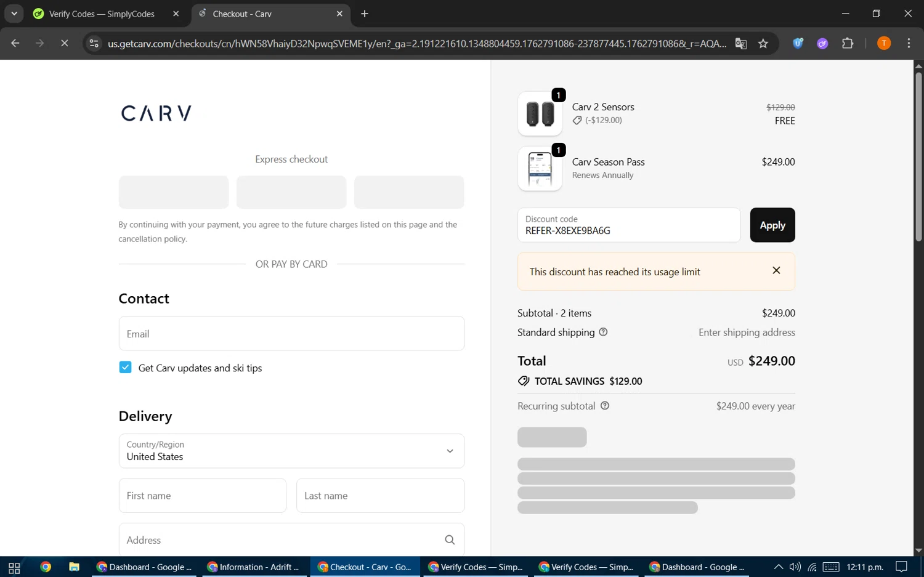
Task: Open File Explorer from taskbar
Action: (74, 567)
